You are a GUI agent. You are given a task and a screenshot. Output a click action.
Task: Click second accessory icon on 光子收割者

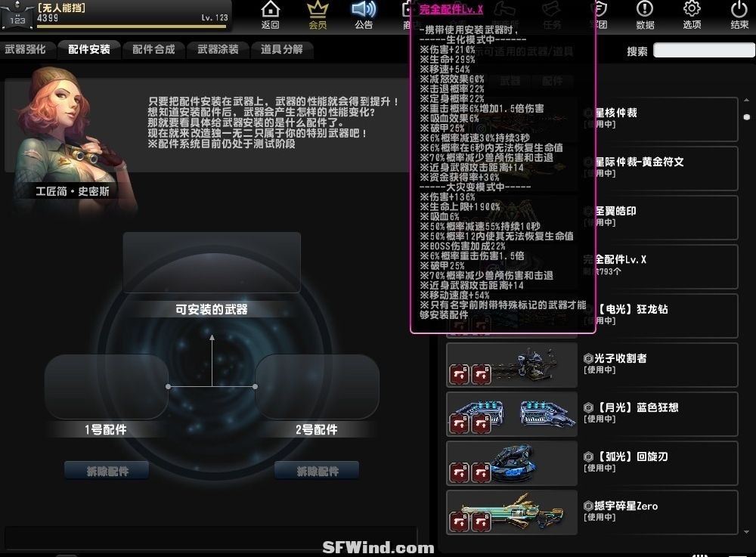point(481,374)
